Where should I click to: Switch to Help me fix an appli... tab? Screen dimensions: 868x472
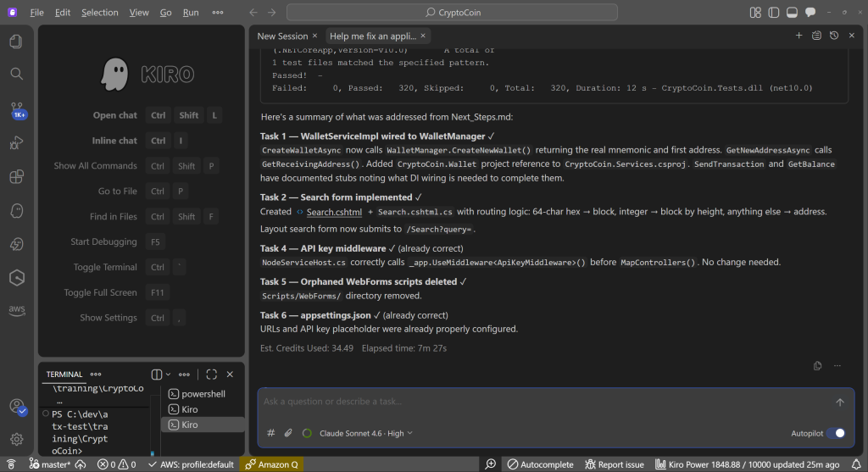click(373, 36)
